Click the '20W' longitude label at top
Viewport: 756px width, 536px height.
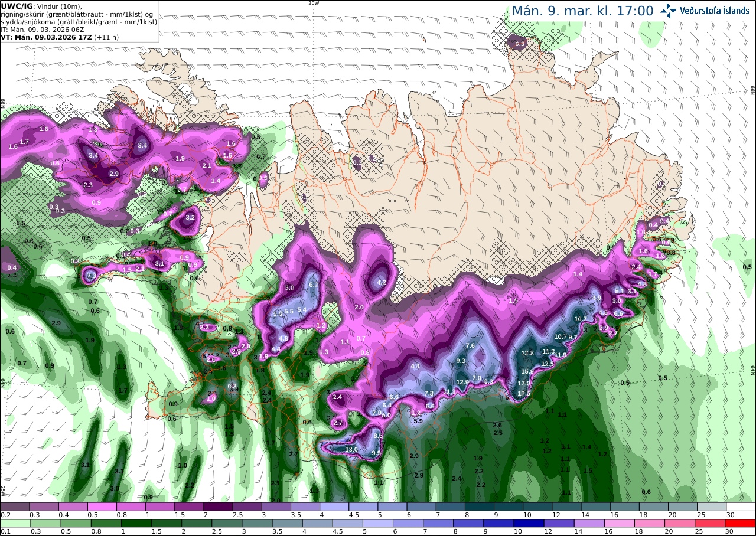314,3
